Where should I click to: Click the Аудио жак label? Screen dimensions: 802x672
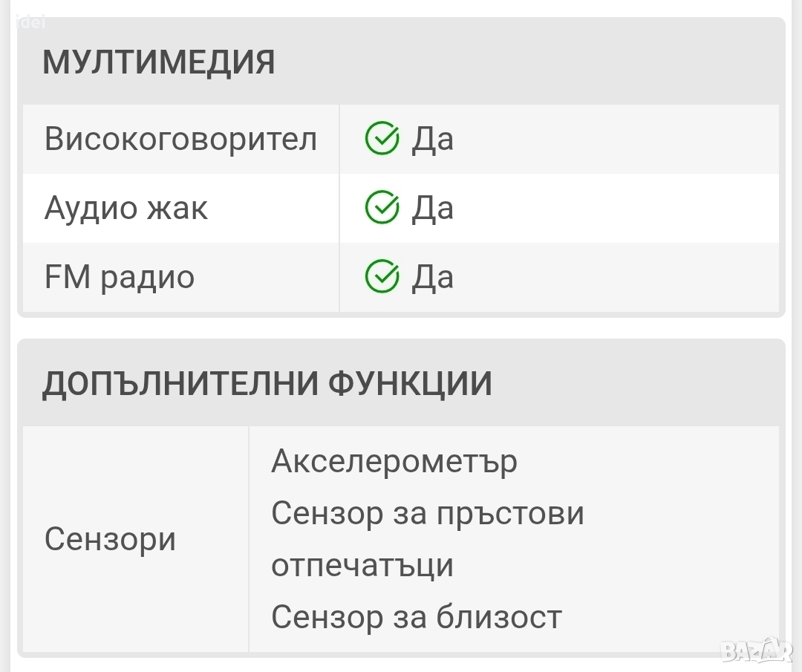[126, 208]
